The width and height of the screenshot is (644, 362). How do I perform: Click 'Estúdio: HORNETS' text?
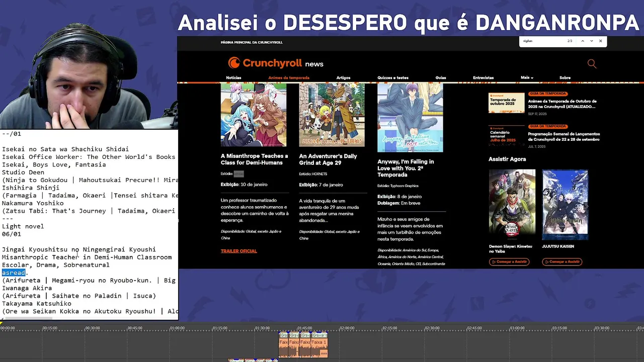click(x=313, y=174)
